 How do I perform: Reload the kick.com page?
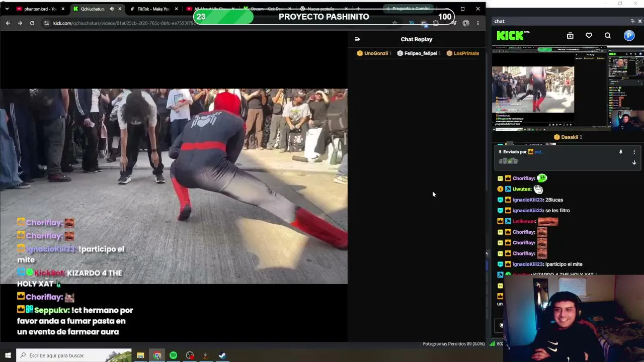tap(32, 23)
